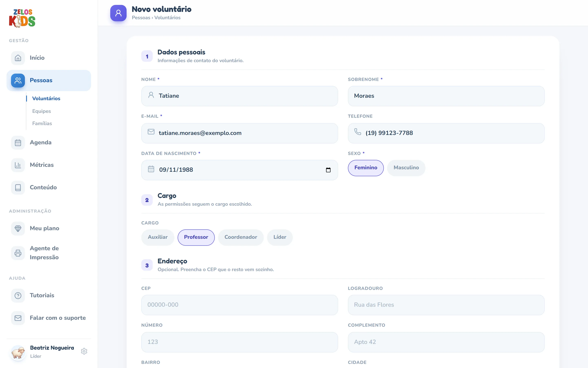Click the phone icon in the Telefone field

click(358, 132)
